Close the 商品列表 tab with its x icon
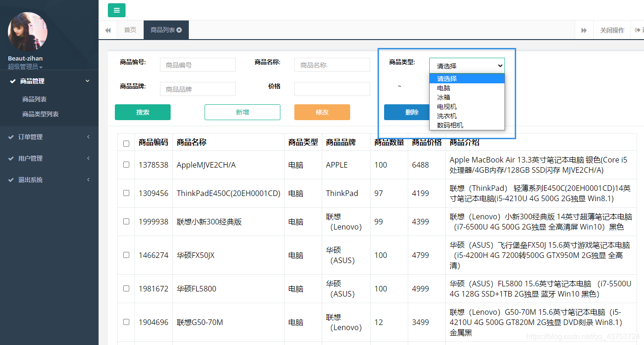This screenshot has width=644, height=345. click(179, 30)
